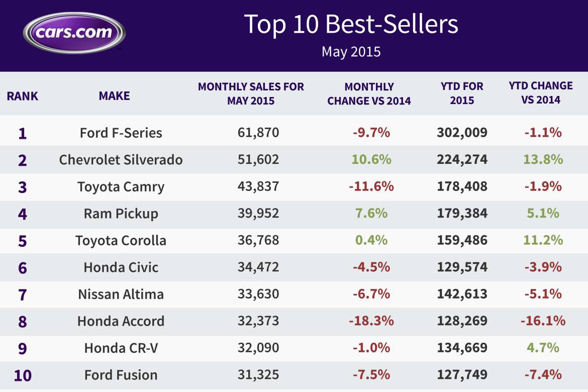The height and width of the screenshot is (392, 588).
Task: Click the Top 10 Best-Sellers title
Action: (x=351, y=25)
